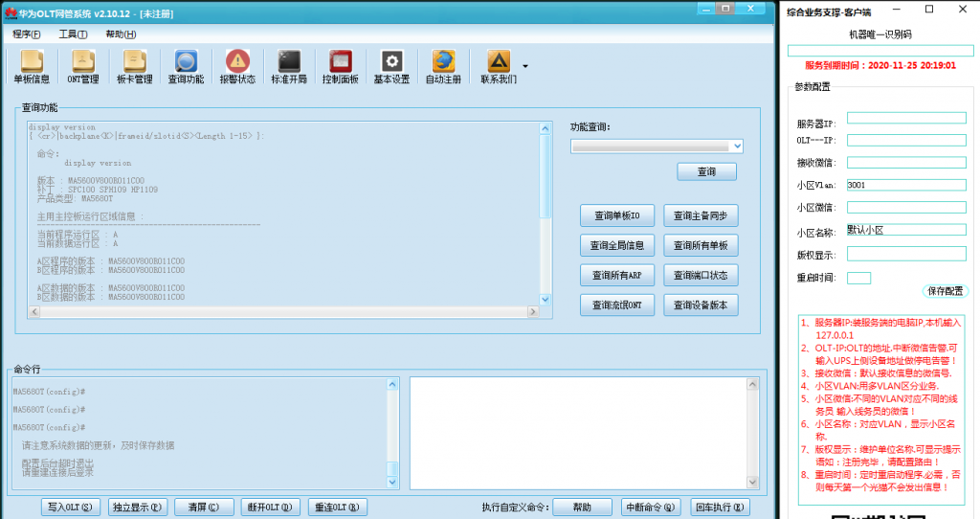
Task: Click down arrow of query output scrollbar
Action: [545, 300]
